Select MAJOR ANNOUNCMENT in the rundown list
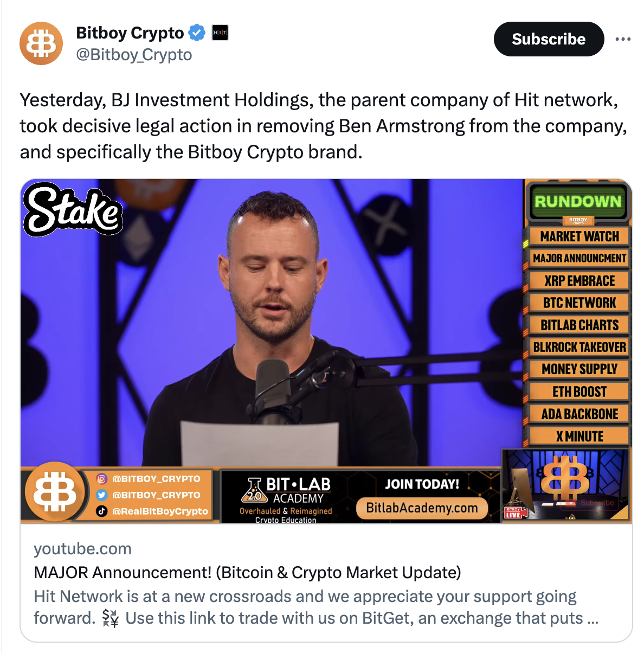Viewport: 644px width, 653px height. point(579,258)
